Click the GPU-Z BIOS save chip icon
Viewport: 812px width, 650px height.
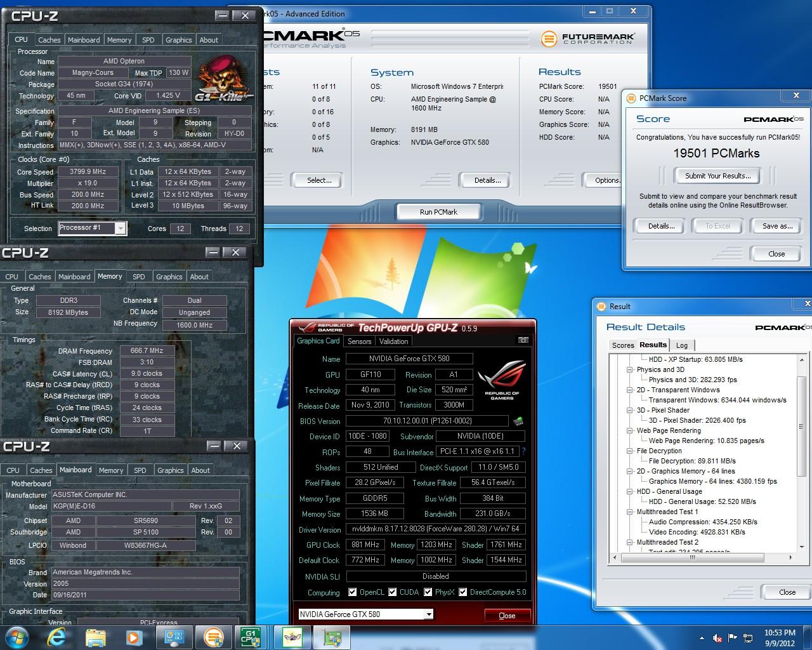[518, 421]
